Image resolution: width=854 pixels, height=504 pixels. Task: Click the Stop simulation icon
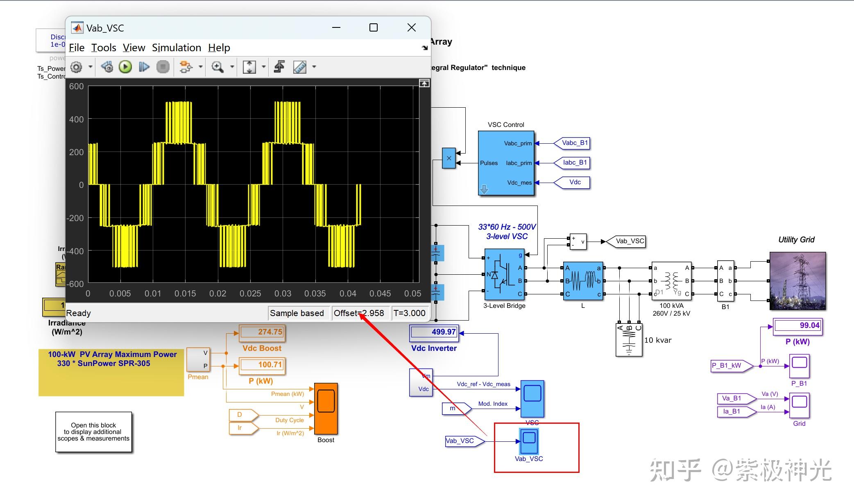[163, 67]
